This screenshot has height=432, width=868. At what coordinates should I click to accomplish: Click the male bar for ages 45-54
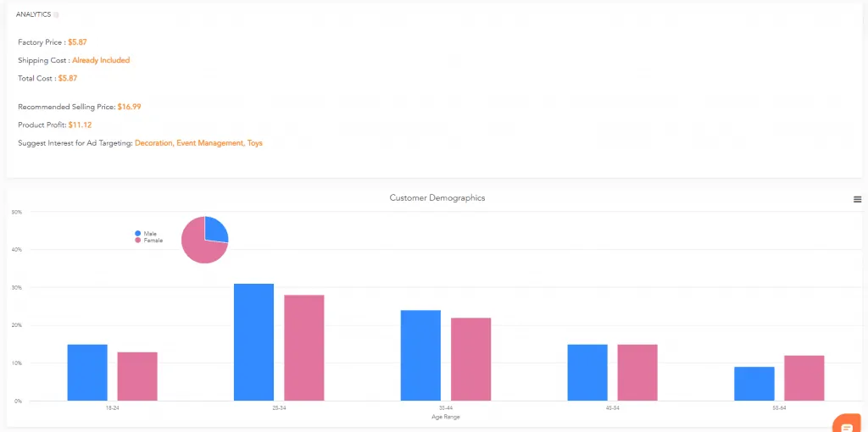[x=587, y=372]
